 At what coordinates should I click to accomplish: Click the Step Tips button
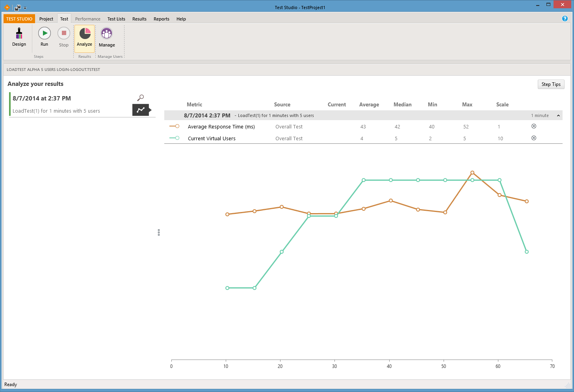[551, 84]
